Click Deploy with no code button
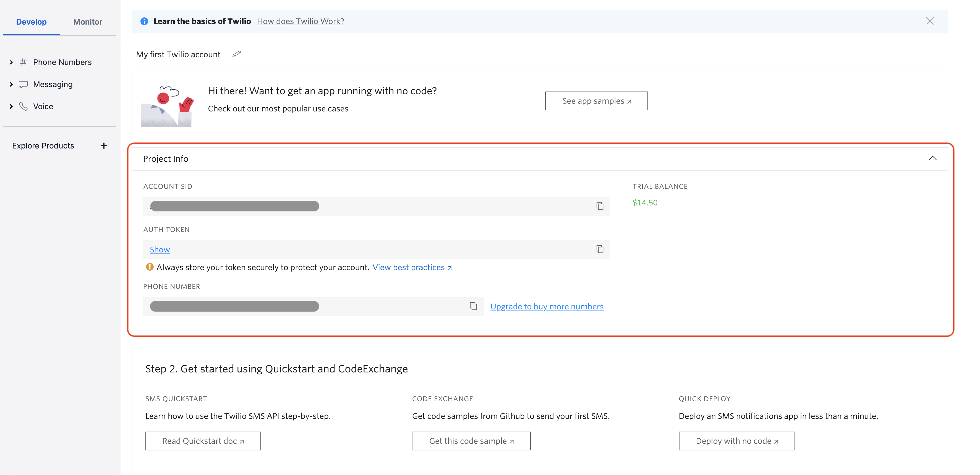Image resolution: width=980 pixels, height=475 pixels. (736, 441)
